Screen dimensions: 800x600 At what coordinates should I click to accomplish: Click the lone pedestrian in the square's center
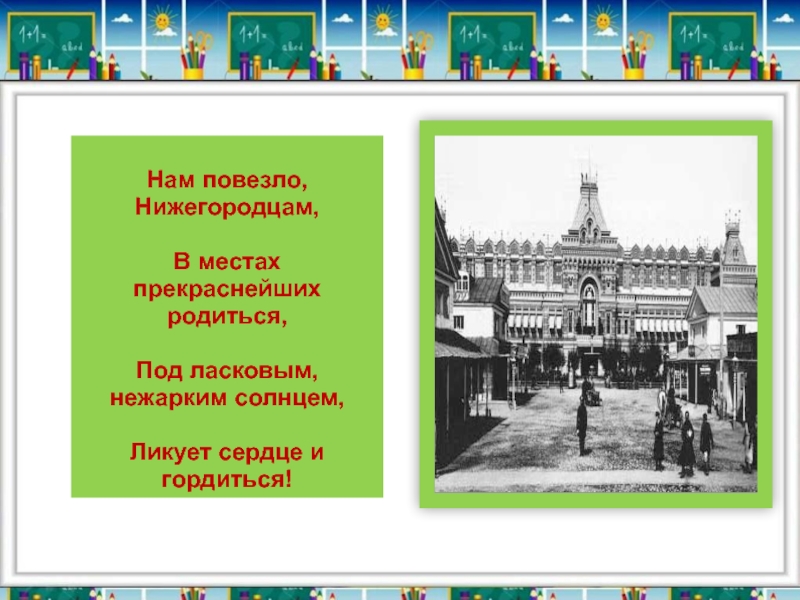581,425
